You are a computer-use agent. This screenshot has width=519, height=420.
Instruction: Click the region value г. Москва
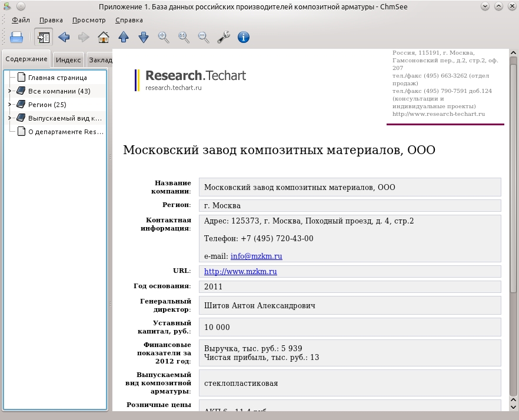(x=222, y=205)
